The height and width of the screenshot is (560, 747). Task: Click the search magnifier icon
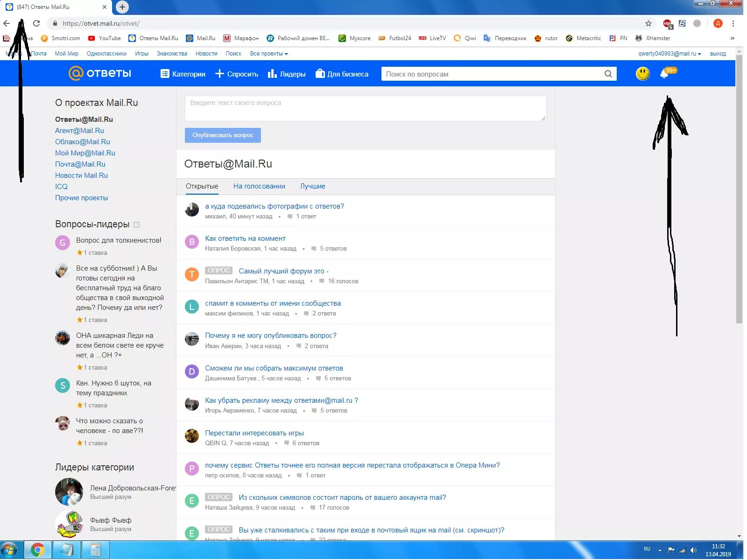tap(608, 74)
